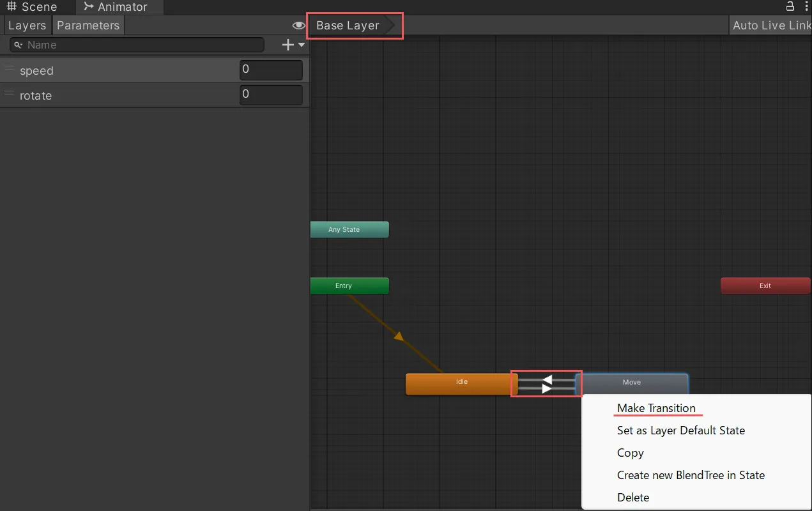Switch to the Scene tab
The width and height of the screenshot is (812, 511).
click(x=32, y=7)
